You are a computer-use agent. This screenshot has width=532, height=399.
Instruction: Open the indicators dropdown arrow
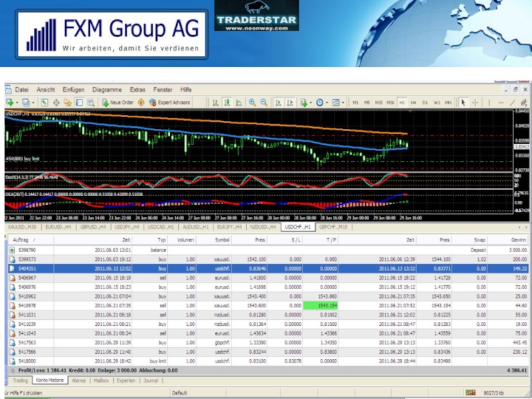coord(311,103)
